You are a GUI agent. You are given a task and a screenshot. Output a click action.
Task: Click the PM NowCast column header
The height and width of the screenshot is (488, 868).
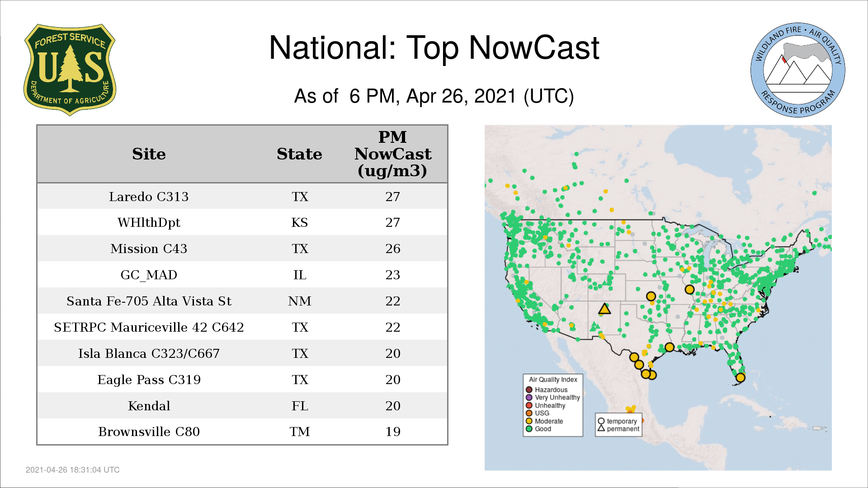(x=392, y=154)
